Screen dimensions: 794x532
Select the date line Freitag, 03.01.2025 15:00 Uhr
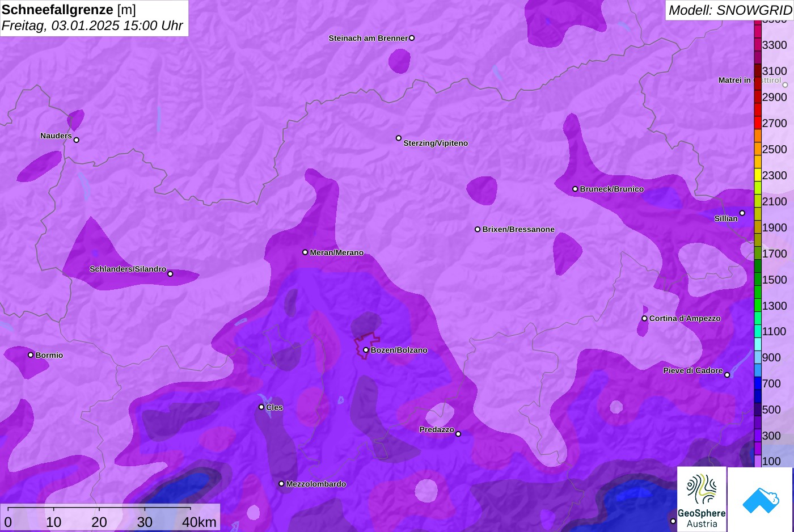coord(92,26)
